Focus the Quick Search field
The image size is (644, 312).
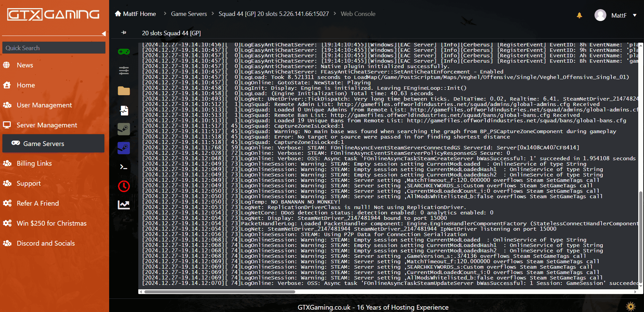tap(54, 48)
